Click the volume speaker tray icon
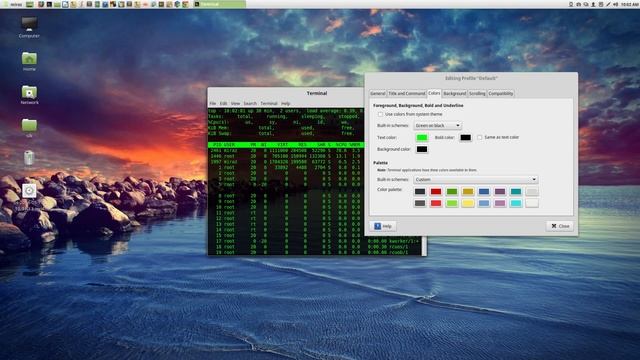The height and width of the screenshot is (360, 640). tap(616, 4)
